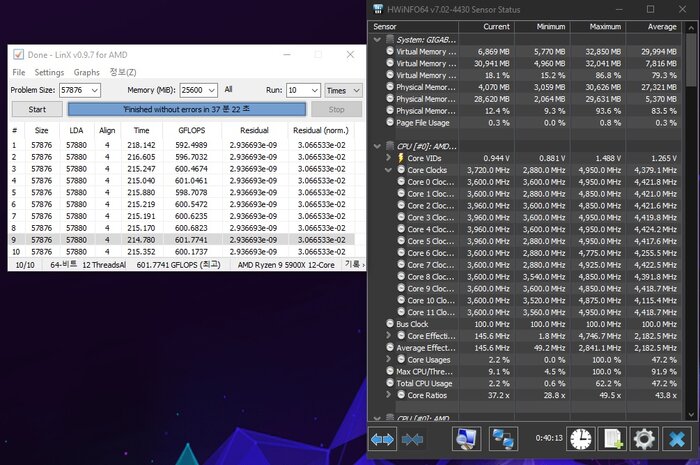
Task: Expand the Core VIDs row
Action: pos(388,158)
